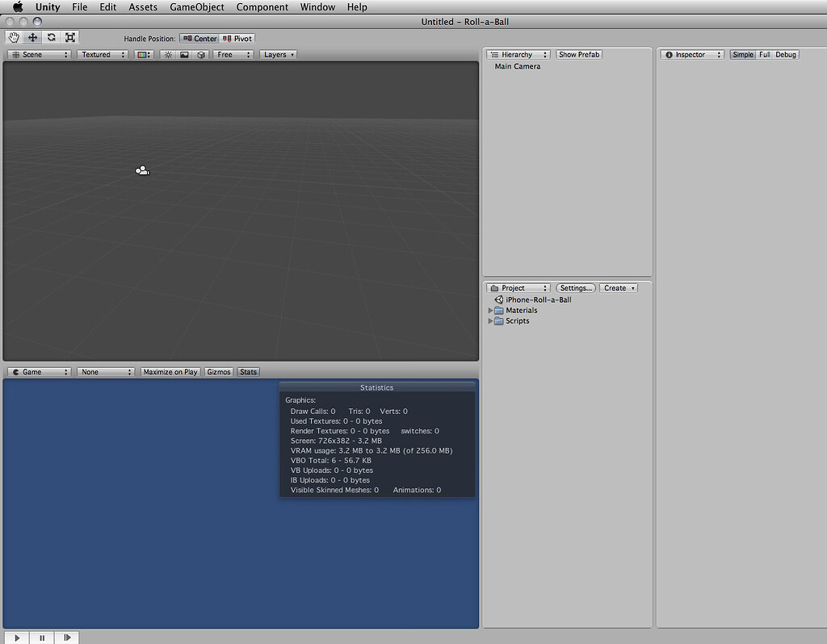Viewport: 827px width, 644px height.
Task: Click the scene overlay cube icon
Action: point(201,54)
